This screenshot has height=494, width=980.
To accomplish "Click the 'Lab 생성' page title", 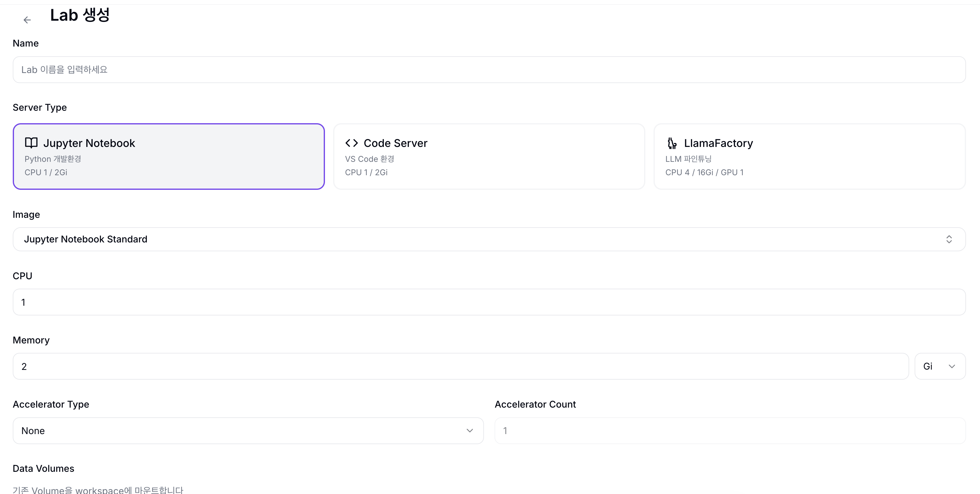I will coord(80,15).
